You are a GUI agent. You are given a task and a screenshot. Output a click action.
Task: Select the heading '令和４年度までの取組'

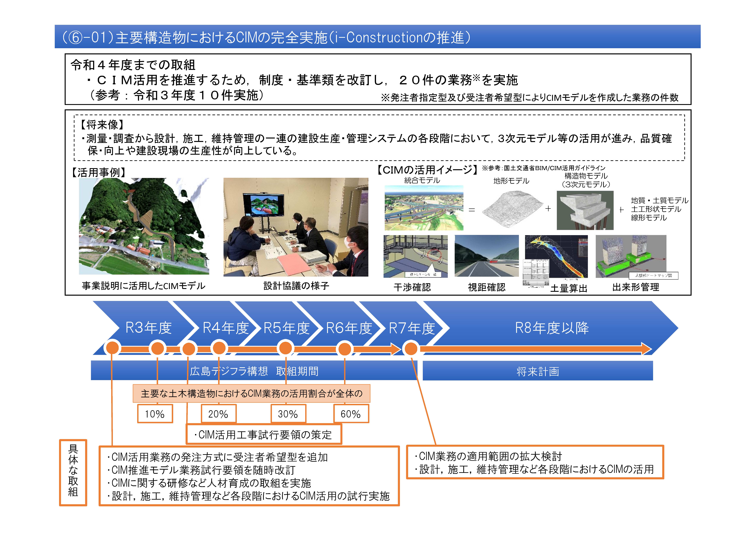[x=133, y=65]
